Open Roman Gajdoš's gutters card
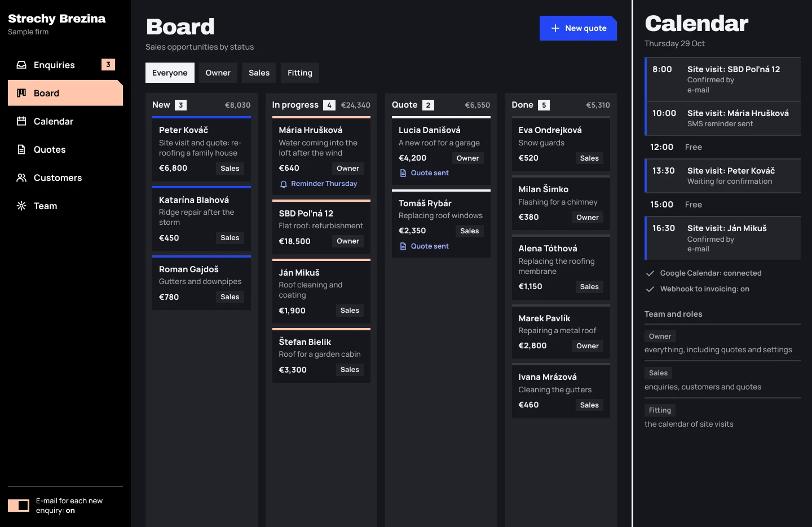 coord(201,283)
